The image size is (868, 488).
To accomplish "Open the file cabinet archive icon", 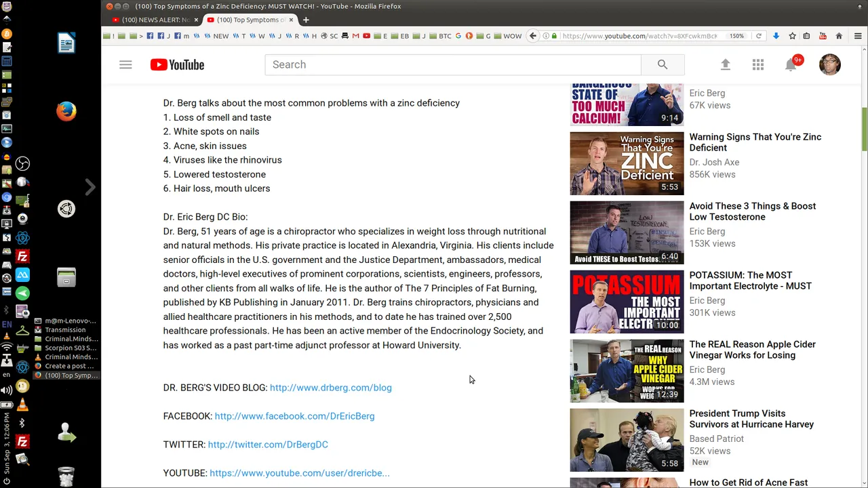I will pos(66,277).
